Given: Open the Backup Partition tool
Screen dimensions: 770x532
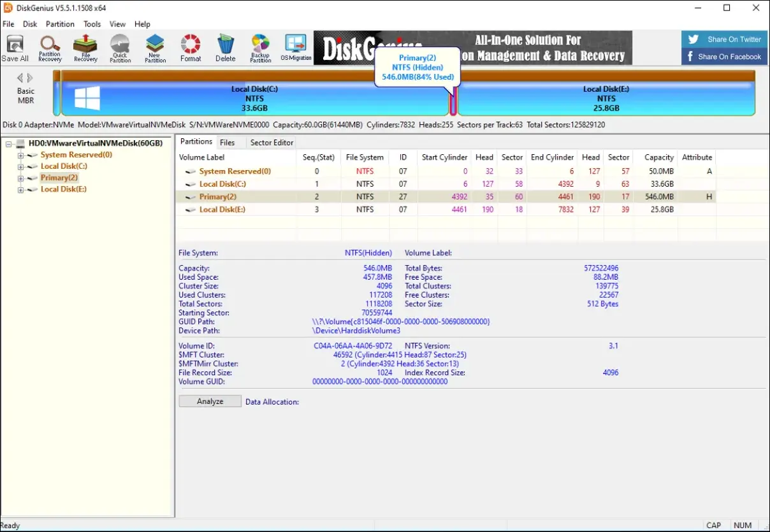Looking at the screenshot, I should click(260, 48).
